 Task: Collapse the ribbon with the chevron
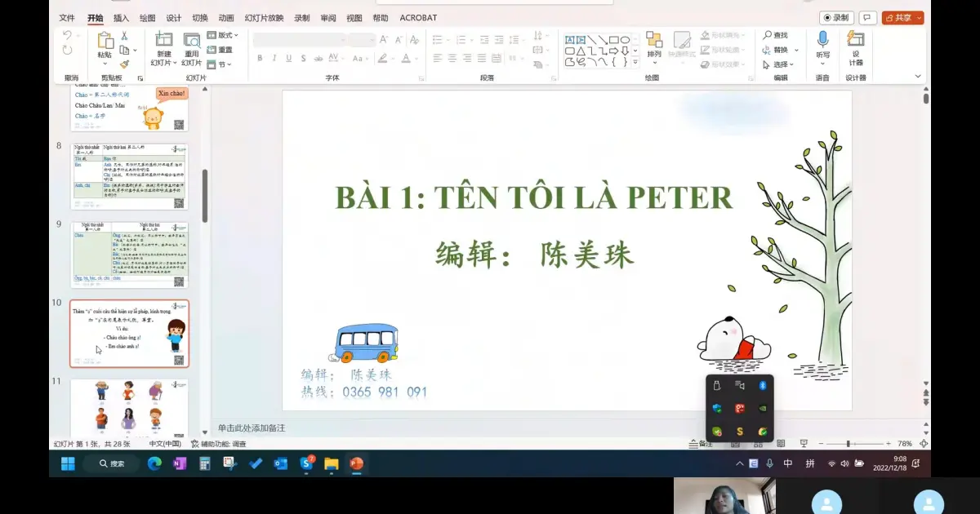tap(917, 77)
